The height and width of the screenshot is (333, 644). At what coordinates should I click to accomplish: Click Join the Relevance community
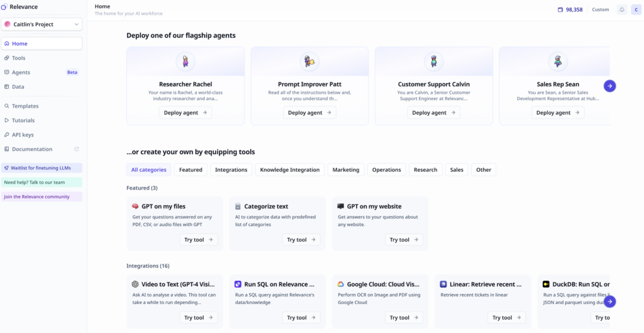point(42,196)
